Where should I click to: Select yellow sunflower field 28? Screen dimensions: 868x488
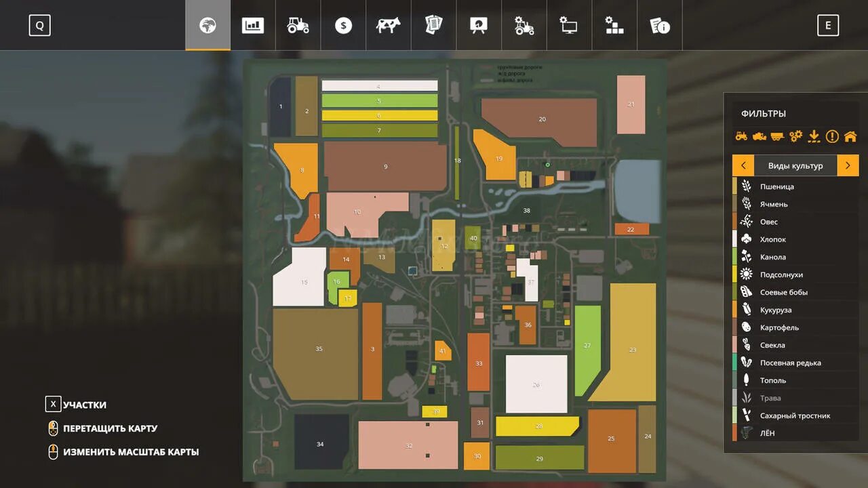pyautogui.click(x=537, y=426)
